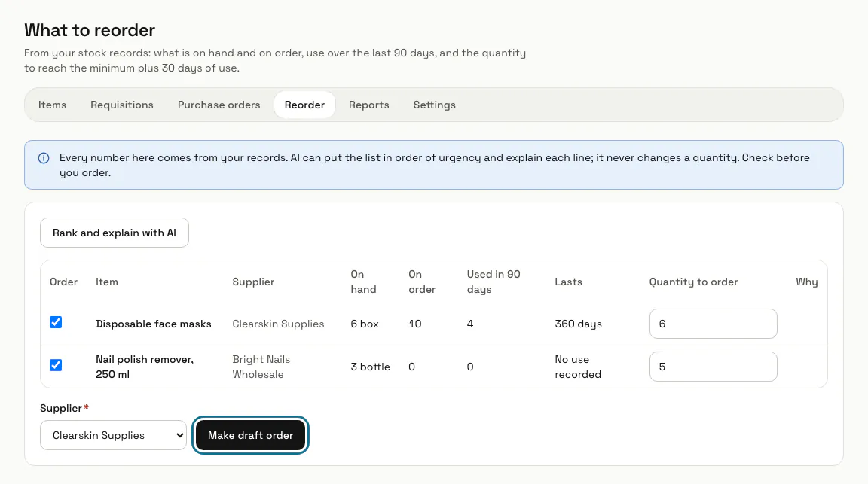Switch to the Settings tab

pos(435,105)
